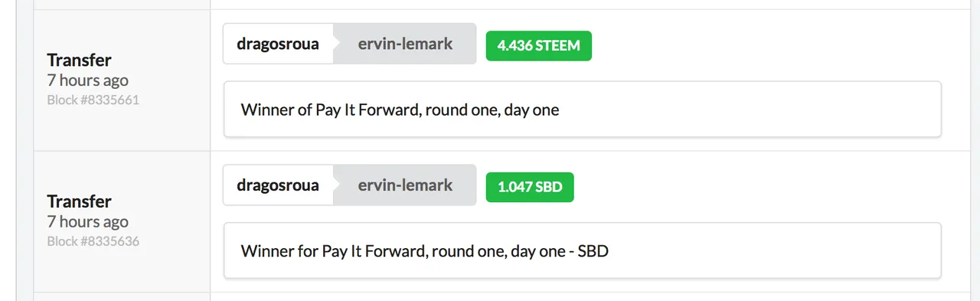
Task: Open Block #8335636 link
Action: (93, 241)
